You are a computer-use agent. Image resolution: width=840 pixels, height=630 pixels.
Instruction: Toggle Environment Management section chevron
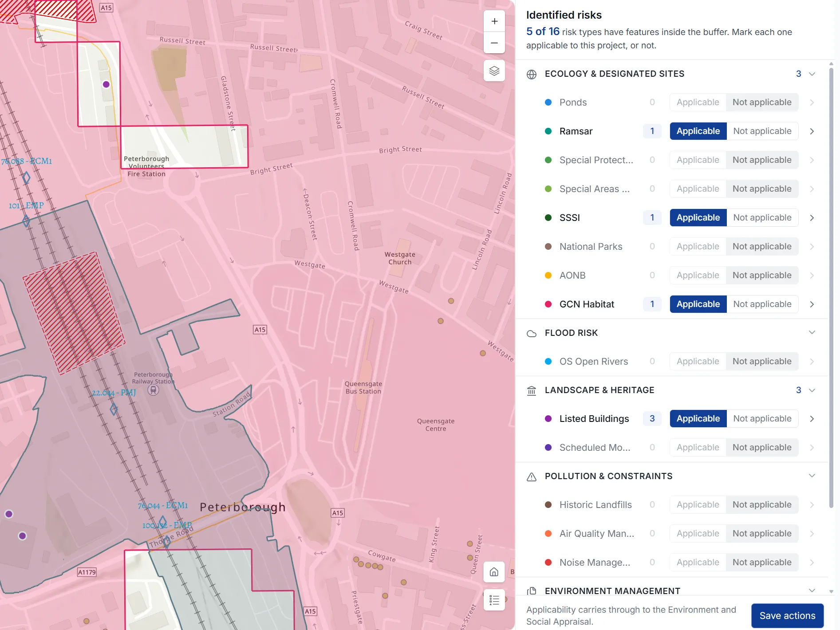coord(812,591)
